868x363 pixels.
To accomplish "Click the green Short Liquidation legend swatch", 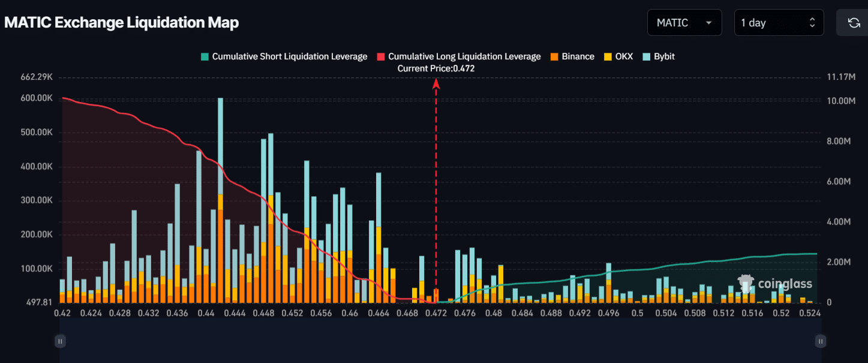I will tap(205, 56).
